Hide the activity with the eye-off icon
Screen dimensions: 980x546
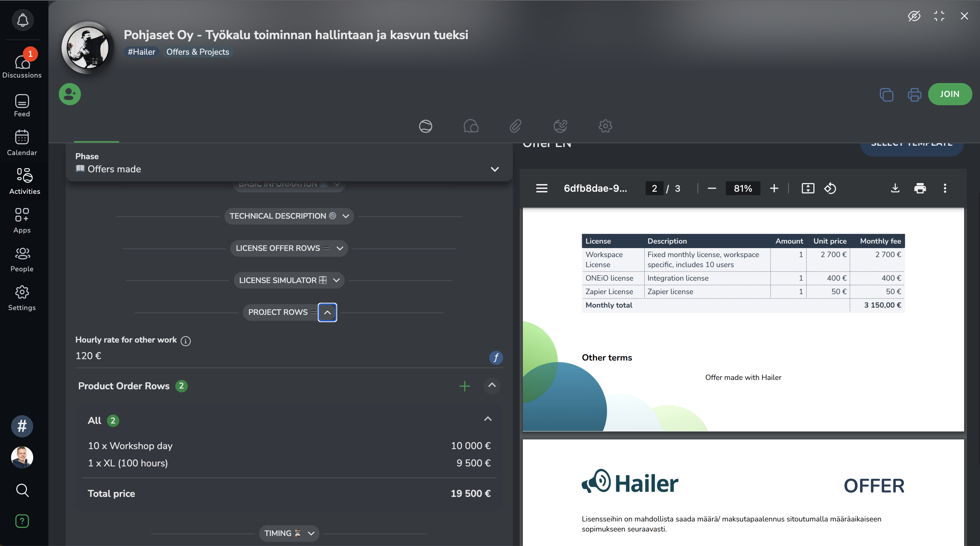tap(915, 16)
